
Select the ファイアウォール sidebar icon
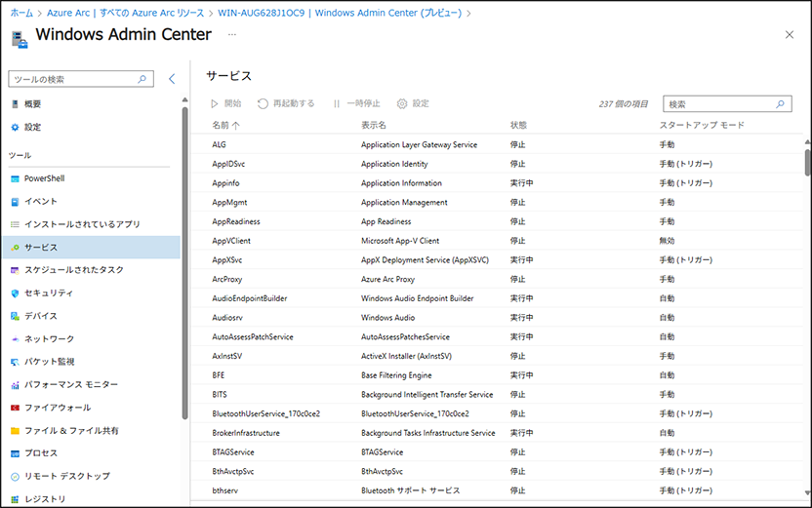point(15,408)
